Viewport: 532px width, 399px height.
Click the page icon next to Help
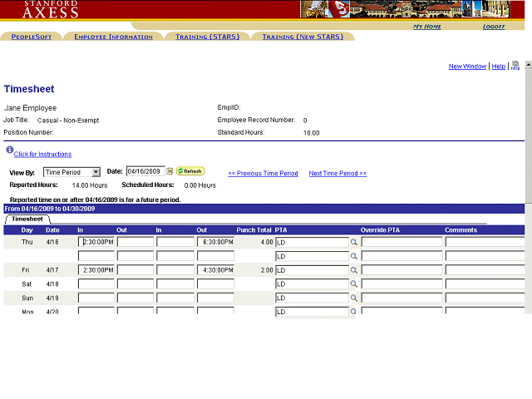[515, 66]
